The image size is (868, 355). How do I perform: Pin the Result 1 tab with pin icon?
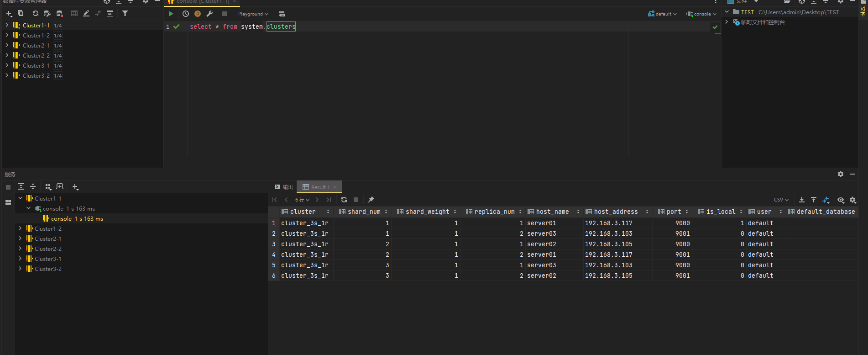tap(371, 200)
